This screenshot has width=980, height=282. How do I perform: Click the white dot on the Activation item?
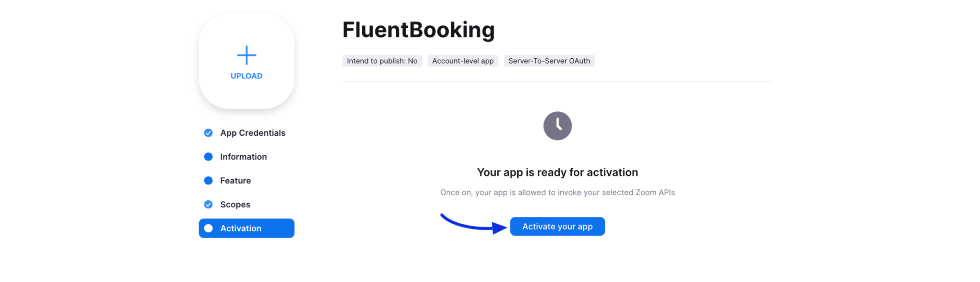208,228
